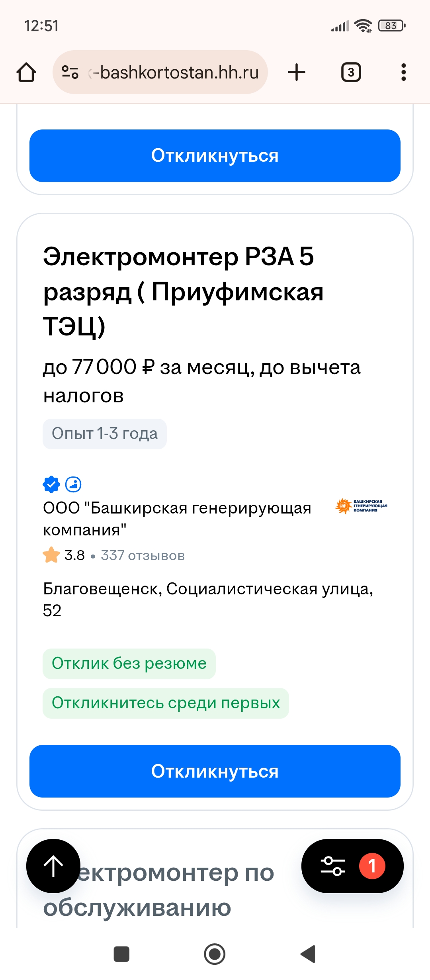Open ООО "Башкирская генерирующая компания" employer page
Screen dimensions: 430x980
click(177, 519)
